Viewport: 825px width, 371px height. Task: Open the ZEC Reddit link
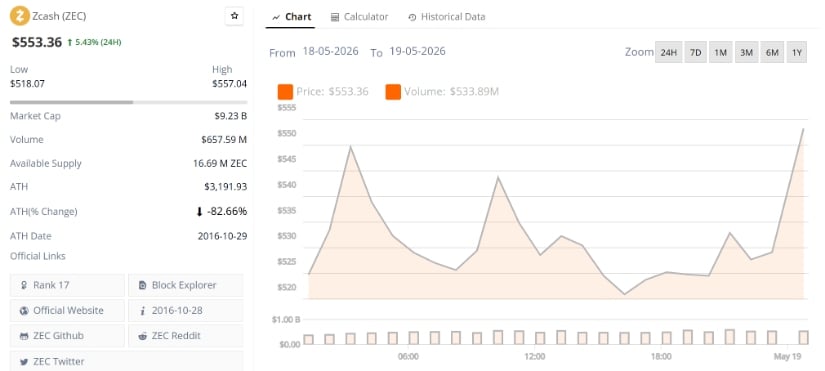(x=186, y=336)
